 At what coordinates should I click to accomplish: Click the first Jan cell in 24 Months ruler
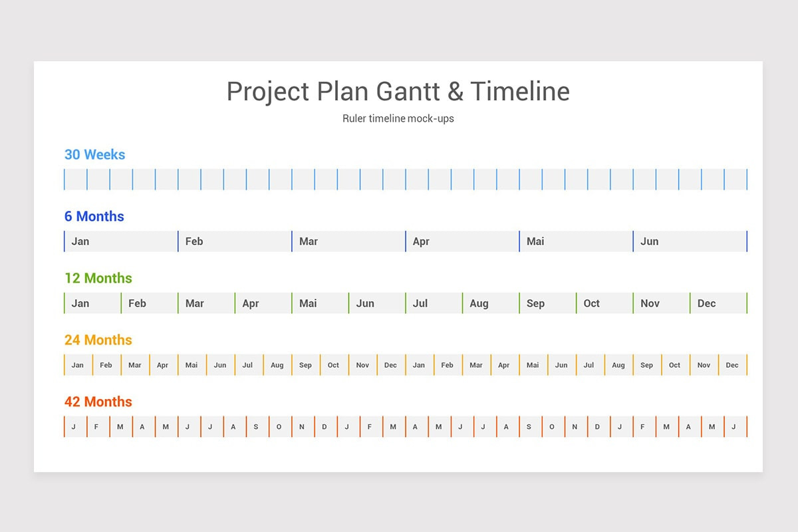(x=78, y=365)
